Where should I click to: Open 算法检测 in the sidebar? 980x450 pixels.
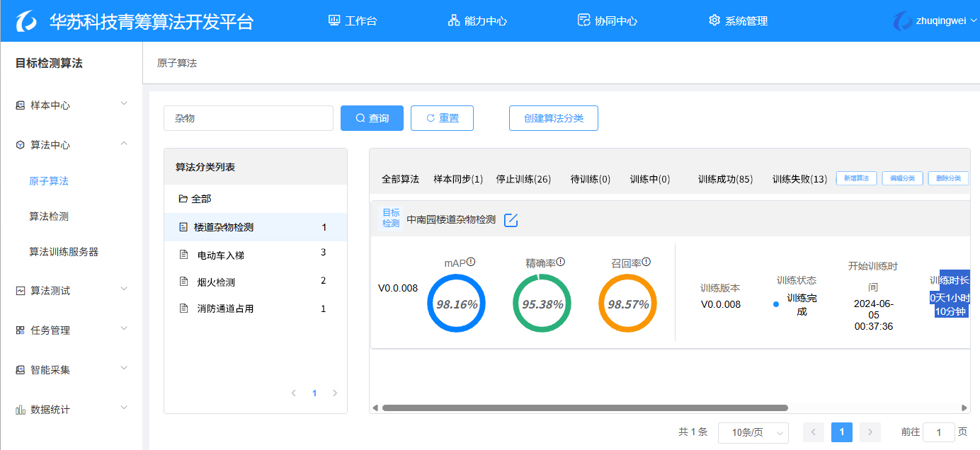49,217
